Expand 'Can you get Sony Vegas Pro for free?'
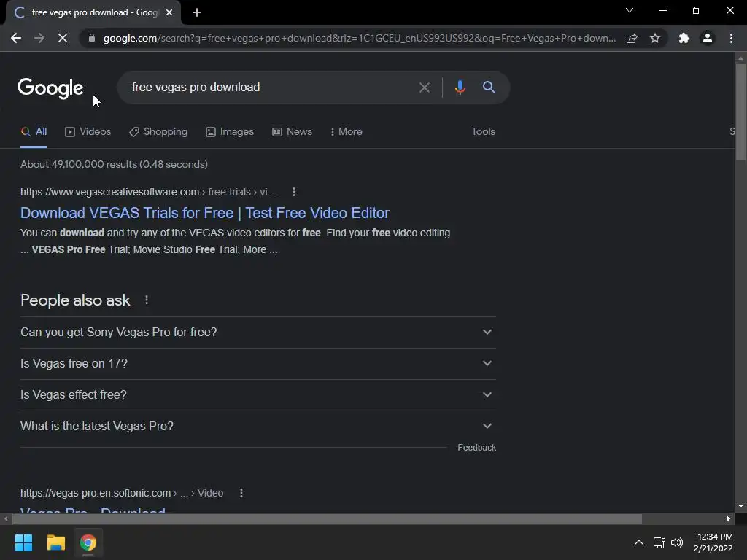The image size is (747, 560). (258, 332)
